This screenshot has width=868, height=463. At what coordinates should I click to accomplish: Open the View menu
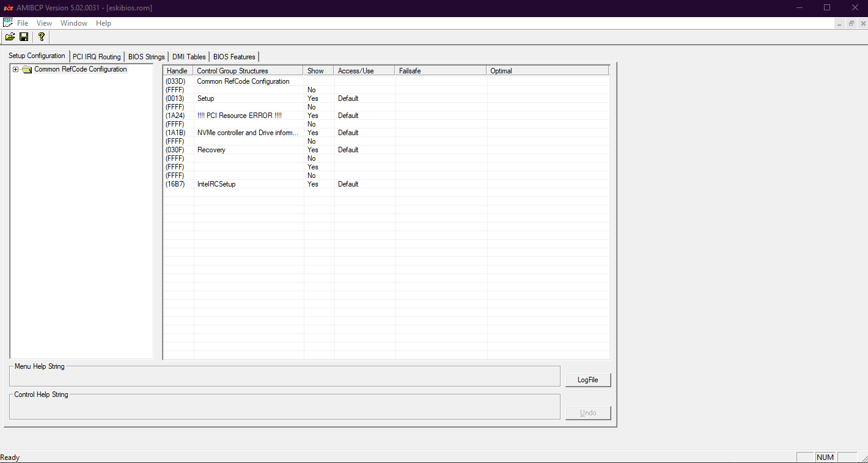click(x=44, y=23)
